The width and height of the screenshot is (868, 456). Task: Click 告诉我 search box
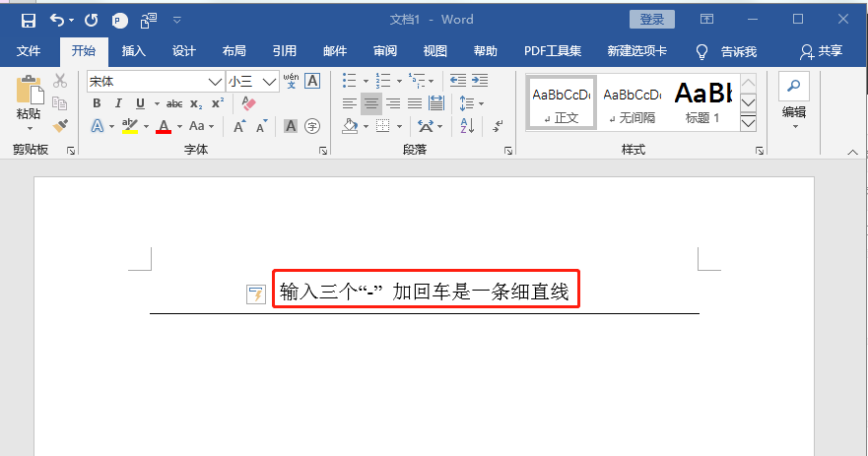pyautogui.click(x=726, y=52)
